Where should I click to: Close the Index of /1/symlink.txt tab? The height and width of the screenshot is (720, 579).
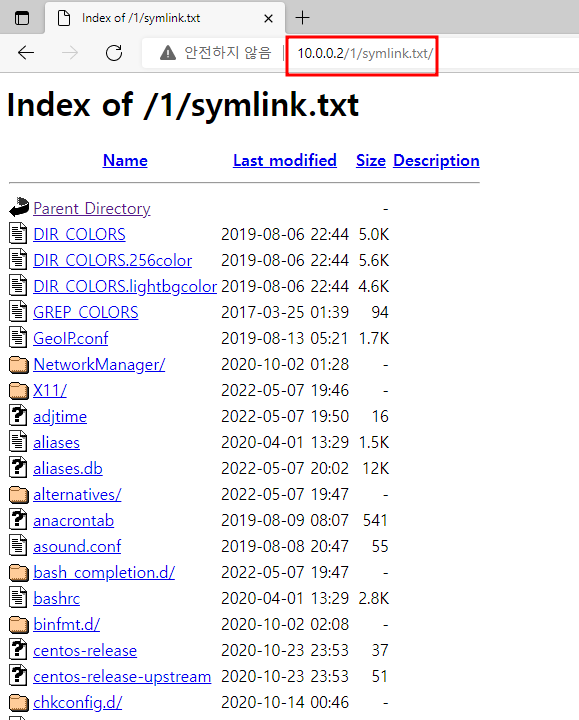(x=269, y=18)
